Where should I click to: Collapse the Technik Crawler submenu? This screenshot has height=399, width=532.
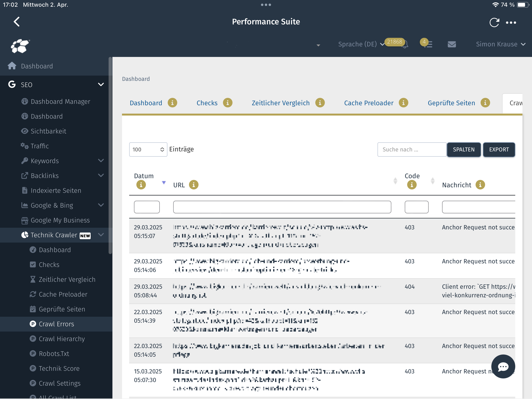pos(101,235)
